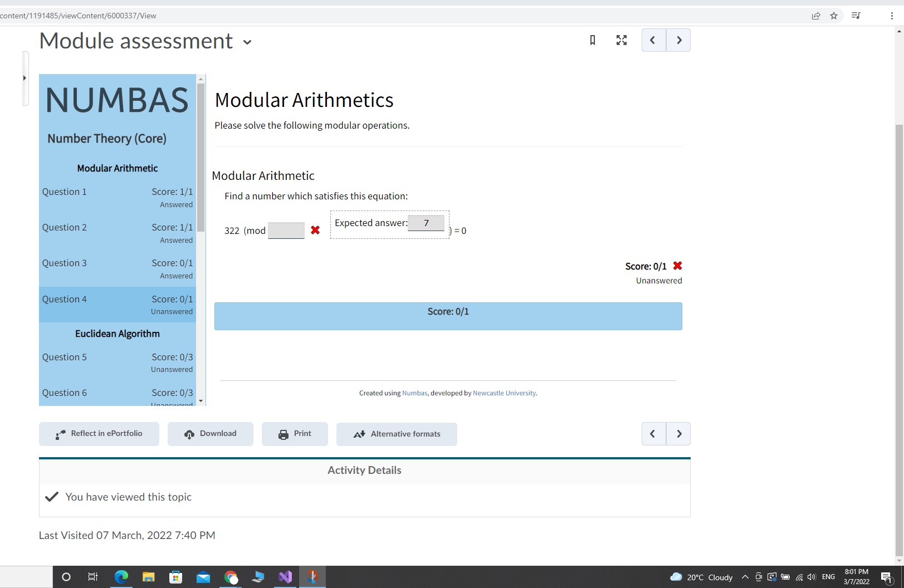Viewport: 904px width, 588px height.
Task: Select Question 5 in the sidebar
Action: point(64,357)
